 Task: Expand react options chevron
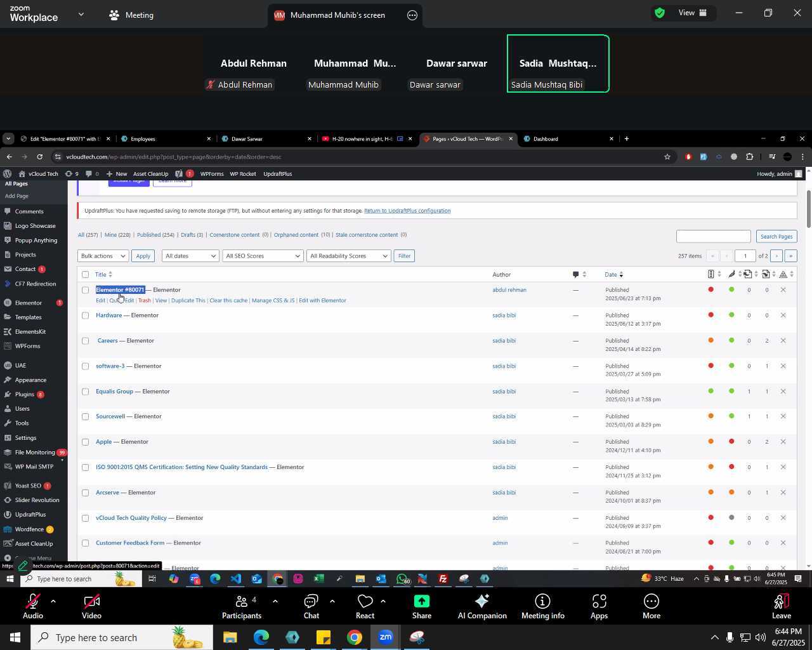tap(383, 600)
